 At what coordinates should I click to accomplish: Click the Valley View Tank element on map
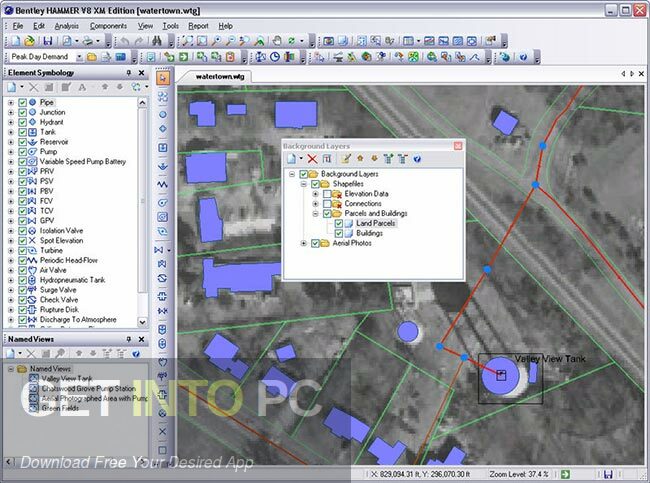point(501,376)
